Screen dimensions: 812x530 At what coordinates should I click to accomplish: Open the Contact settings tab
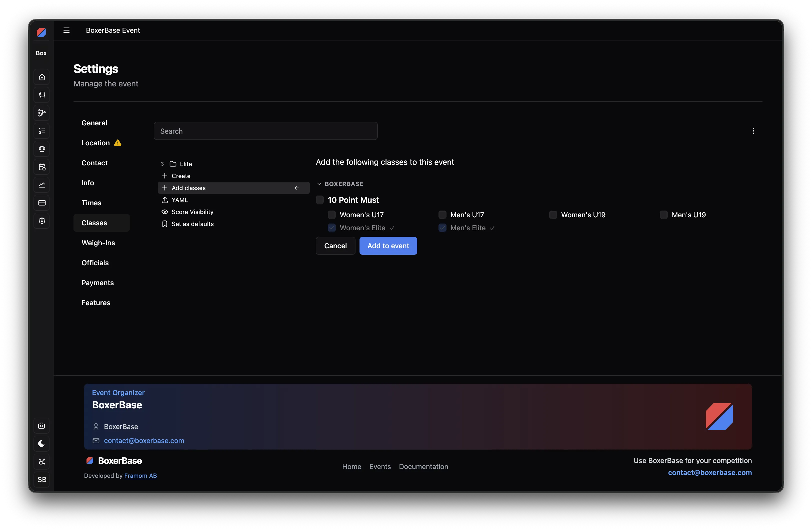101,163
